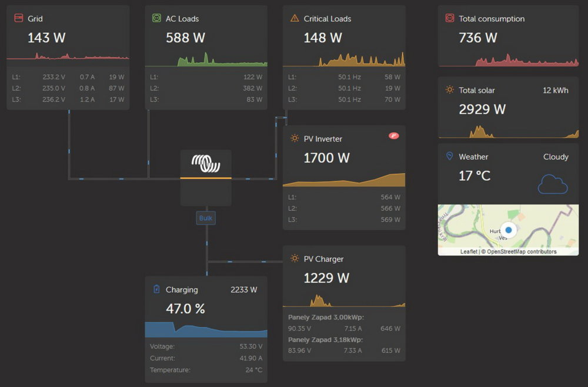Click the PV Charger sun icon
Image resolution: width=588 pixels, height=387 pixels.
click(295, 258)
